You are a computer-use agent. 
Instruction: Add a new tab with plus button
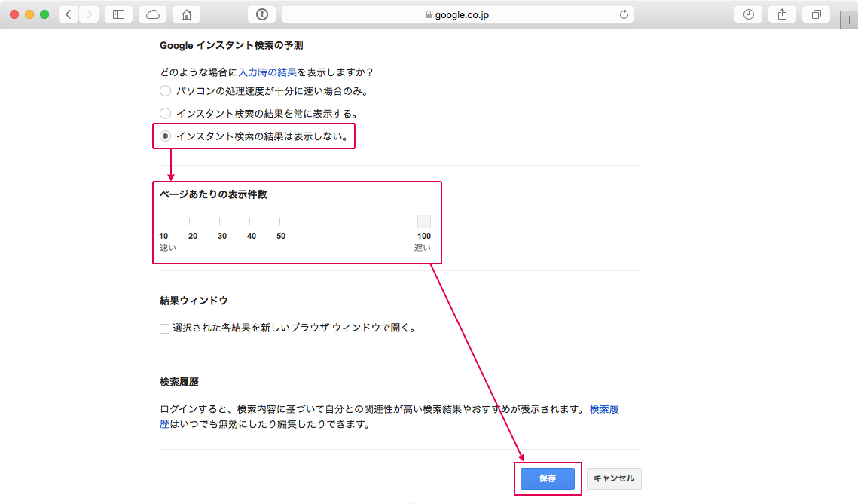(849, 20)
